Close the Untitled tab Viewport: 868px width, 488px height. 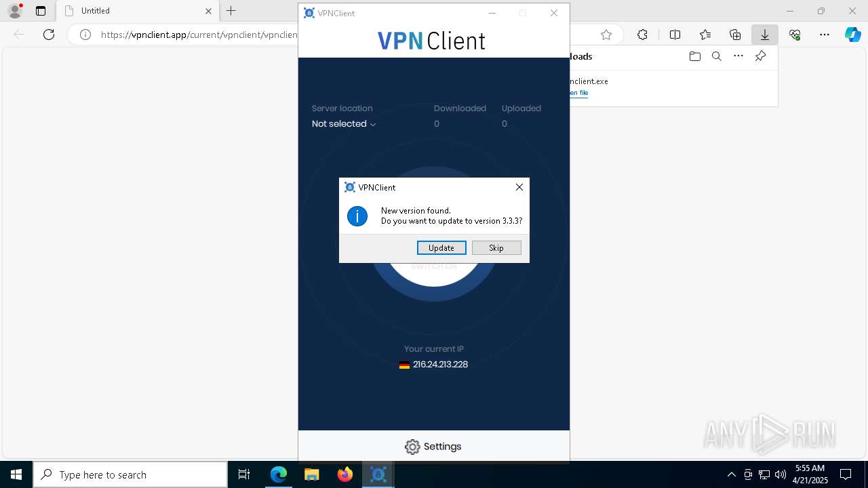pos(208,11)
